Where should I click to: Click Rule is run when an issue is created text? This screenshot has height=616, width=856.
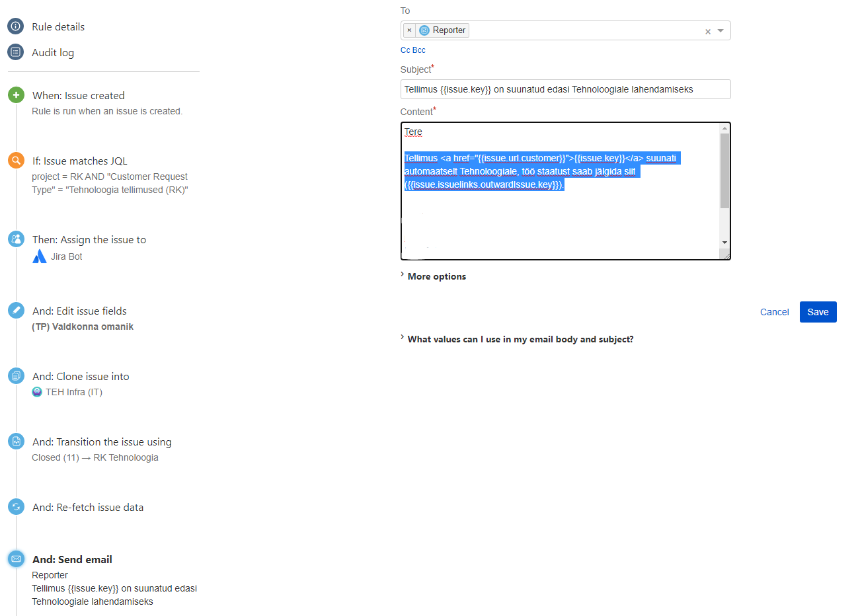click(107, 111)
